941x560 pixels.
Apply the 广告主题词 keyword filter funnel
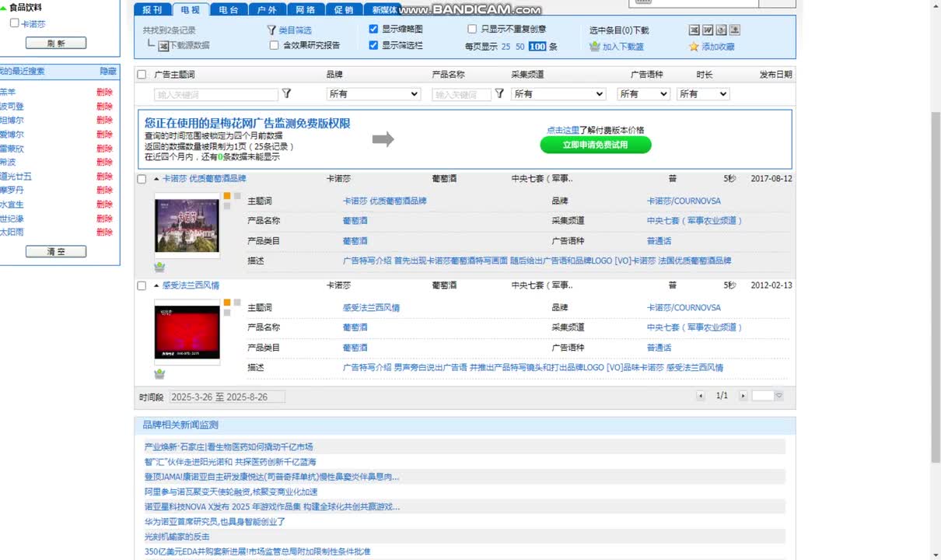286,93
